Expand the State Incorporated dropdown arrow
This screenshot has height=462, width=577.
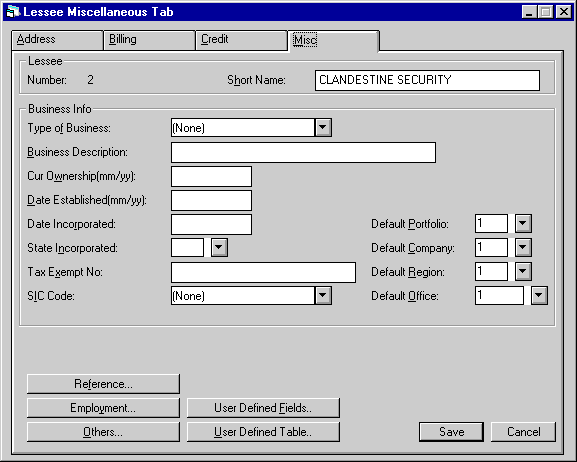tap(219, 247)
